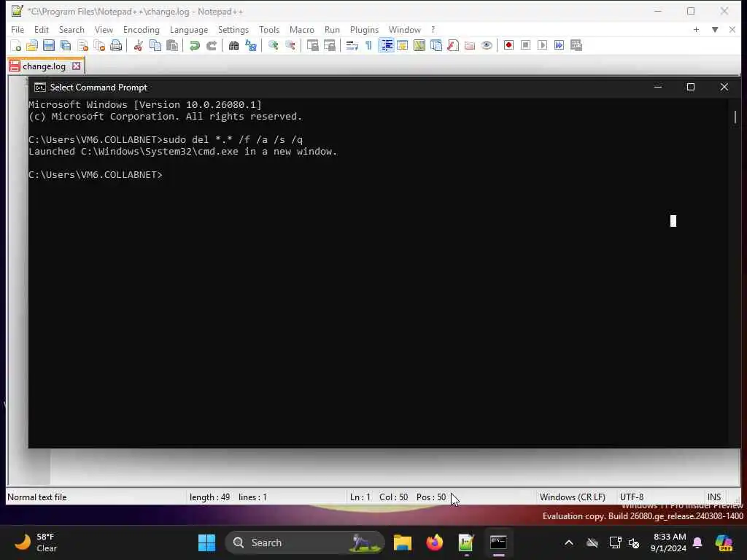
Task: Open Firefox from taskbar
Action: [x=435, y=542]
